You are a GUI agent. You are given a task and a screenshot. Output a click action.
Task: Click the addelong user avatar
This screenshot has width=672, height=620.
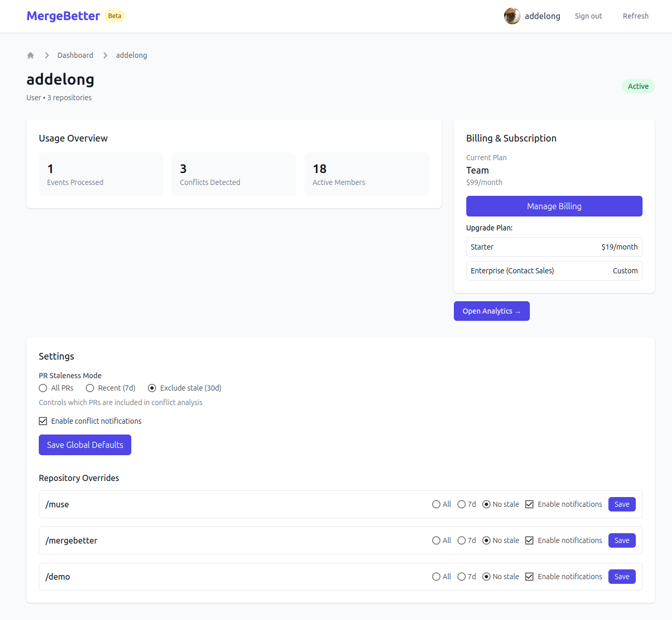[x=512, y=16]
